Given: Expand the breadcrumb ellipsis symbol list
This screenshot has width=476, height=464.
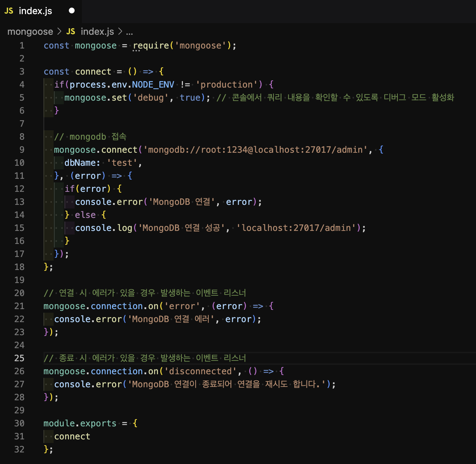Looking at the screenshot, I should click(129, 32).
